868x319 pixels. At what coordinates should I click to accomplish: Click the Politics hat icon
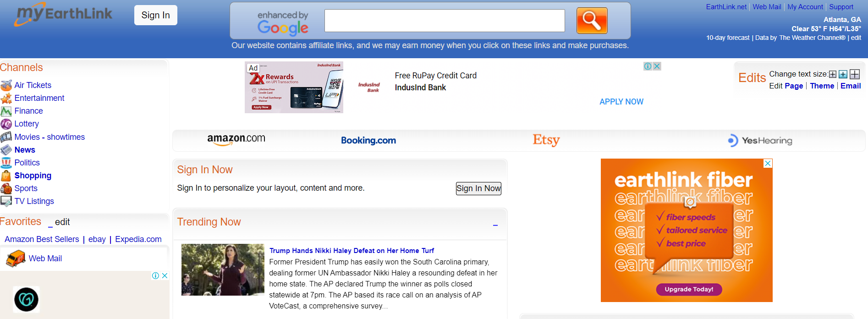pyautogui.click(x=6, y=163)
